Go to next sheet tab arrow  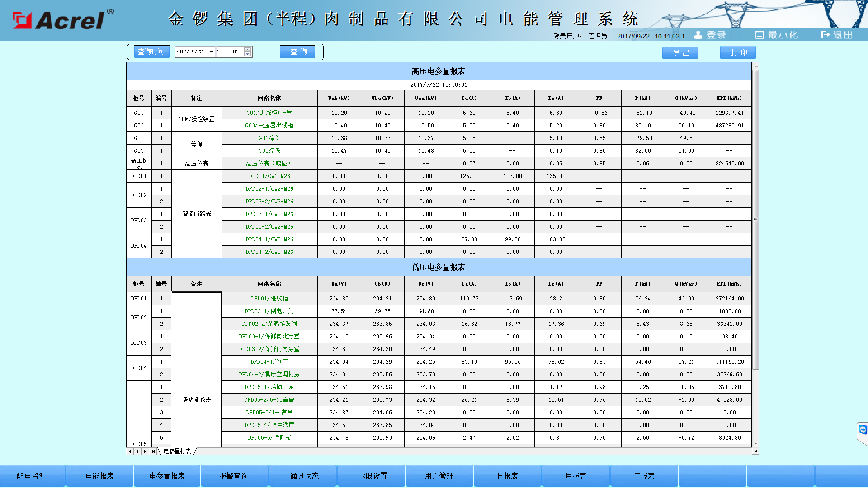[145, 451]
